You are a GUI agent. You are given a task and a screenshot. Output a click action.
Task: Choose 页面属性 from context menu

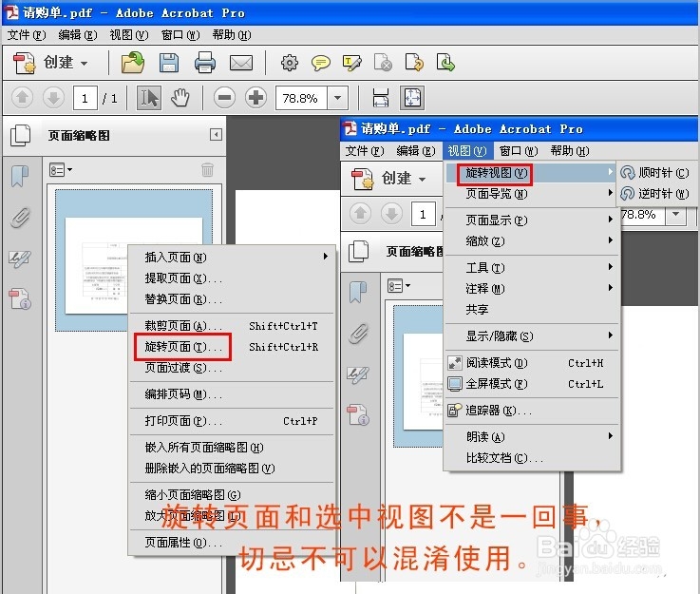tap(231, 542)
